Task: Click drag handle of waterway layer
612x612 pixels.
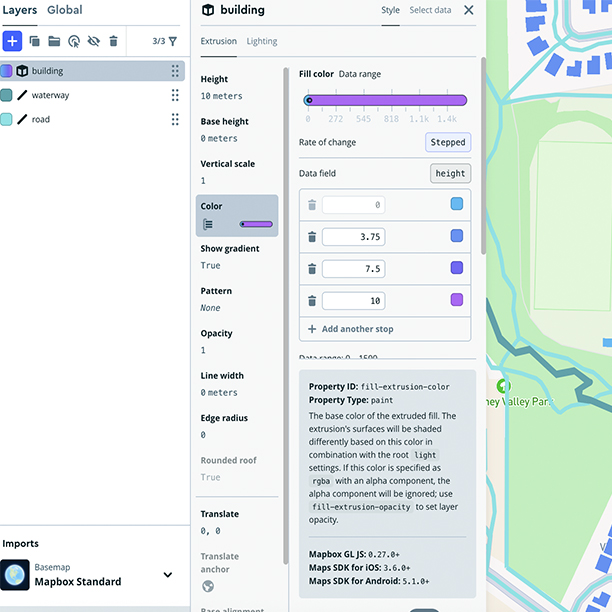Action: click(175, 95)
